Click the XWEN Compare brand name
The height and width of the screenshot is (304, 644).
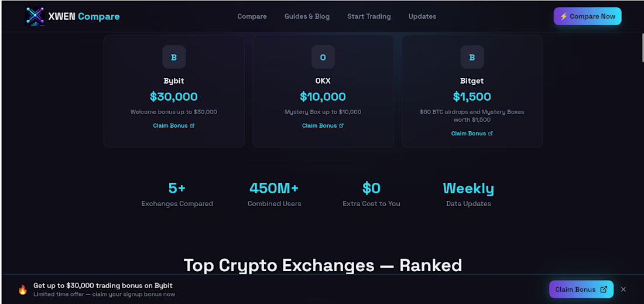84,16
